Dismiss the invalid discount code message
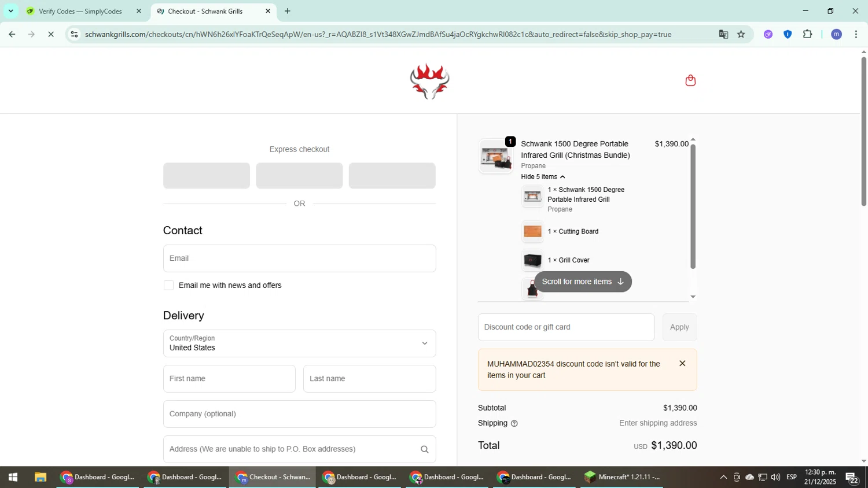The image size is (868, 488). tap(682, 364)
